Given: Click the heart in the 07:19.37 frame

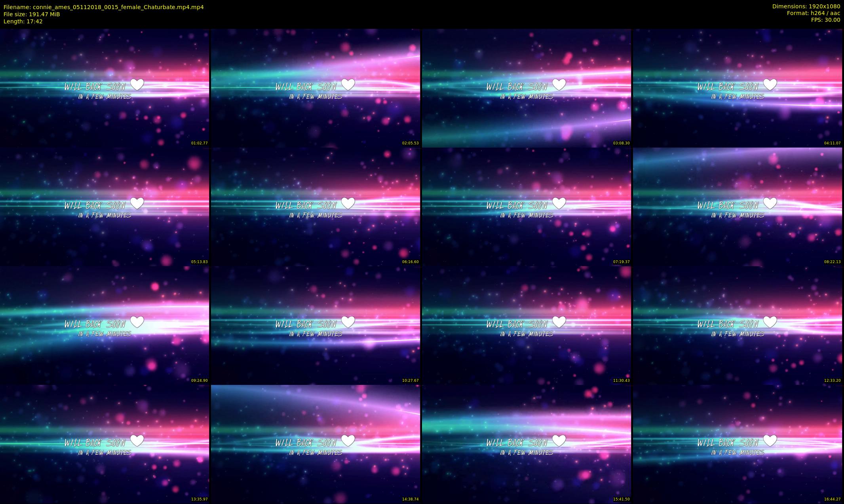Looking at the screenshot, I should click(559, 203).
